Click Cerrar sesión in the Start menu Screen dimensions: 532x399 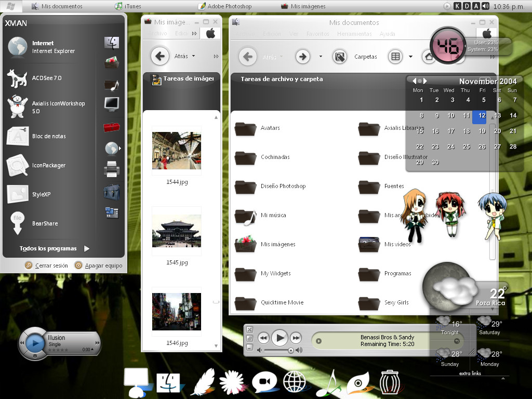46,265
